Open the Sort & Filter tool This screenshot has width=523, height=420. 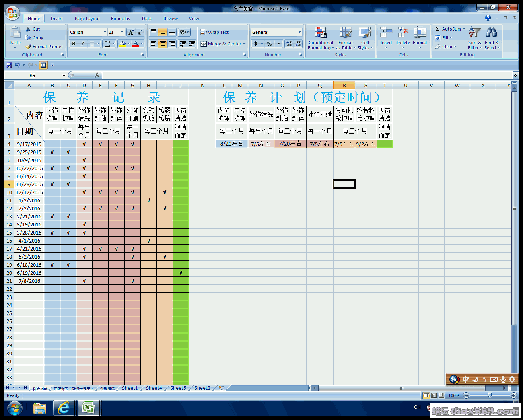475,33
